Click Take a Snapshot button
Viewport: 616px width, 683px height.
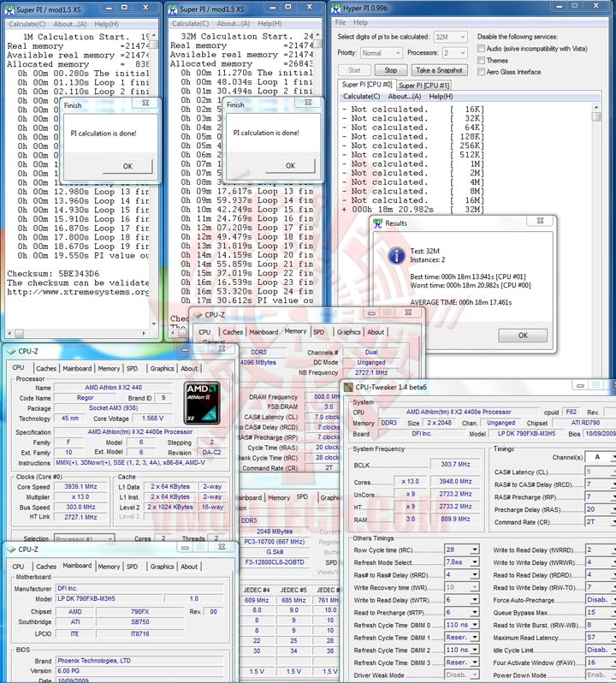[x=439, y=70]
